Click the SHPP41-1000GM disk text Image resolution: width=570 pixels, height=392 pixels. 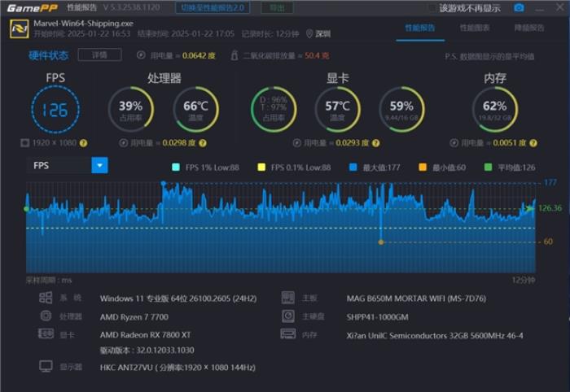tap(377, 317)
